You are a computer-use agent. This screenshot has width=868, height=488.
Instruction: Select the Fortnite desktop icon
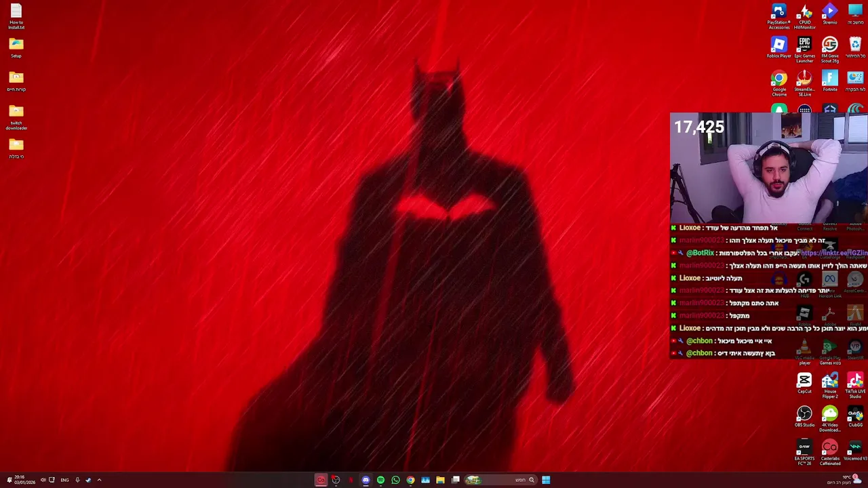pyautogui.click(x=830, y=81)
